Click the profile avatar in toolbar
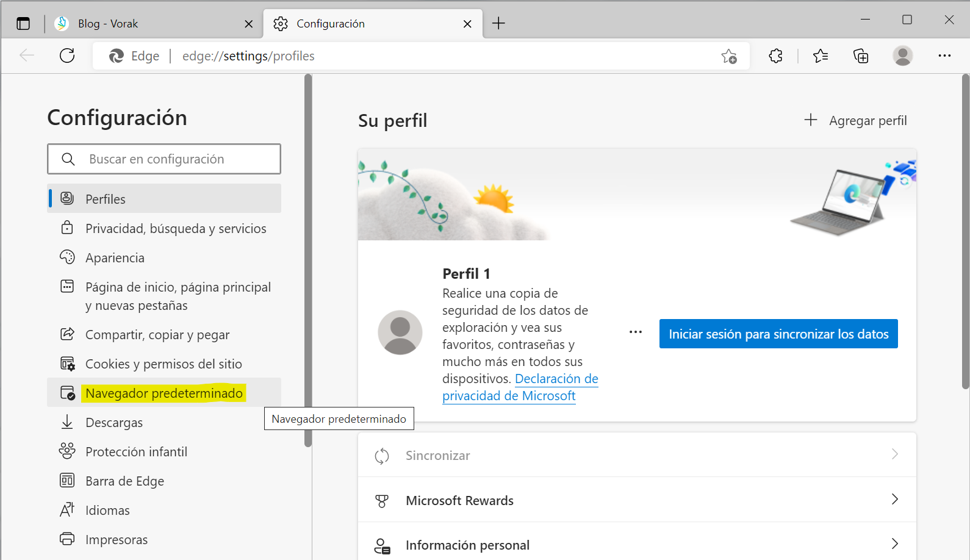 [x=903, y=56]
